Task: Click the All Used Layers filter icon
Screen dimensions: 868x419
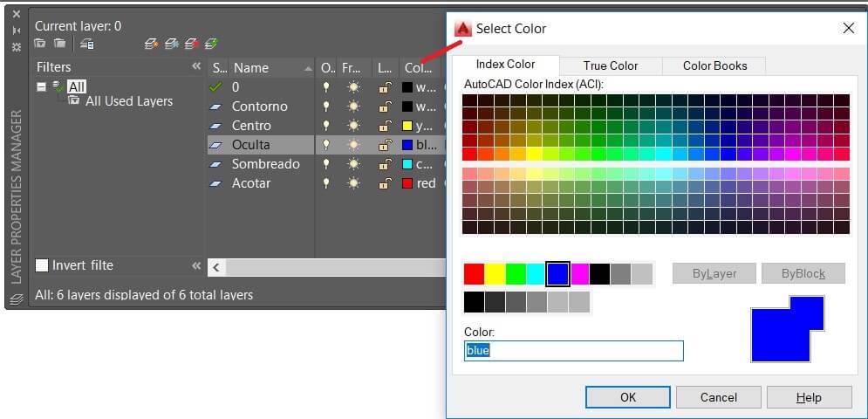Action: point(73,100)
